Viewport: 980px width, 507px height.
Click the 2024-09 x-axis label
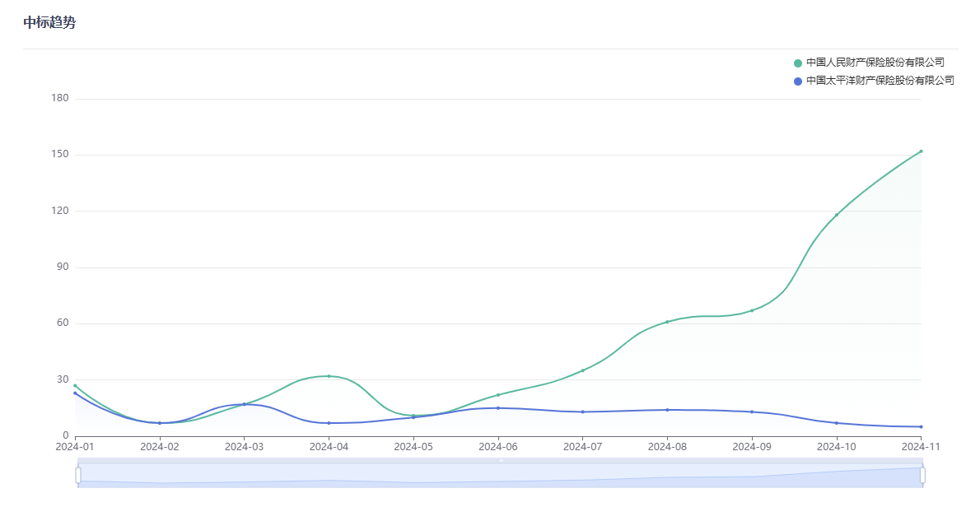point(752,447)
